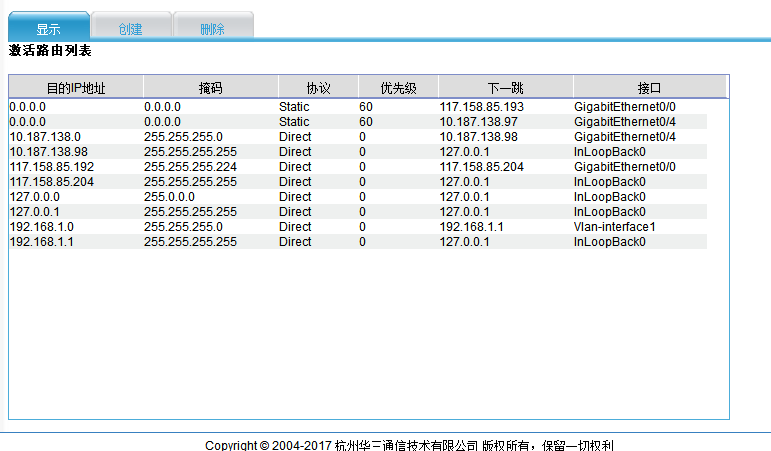This screenshot has width=771, height=451.
Task: Click Direct protocol in 192.168.1.0 row
Action: (295, 227)
